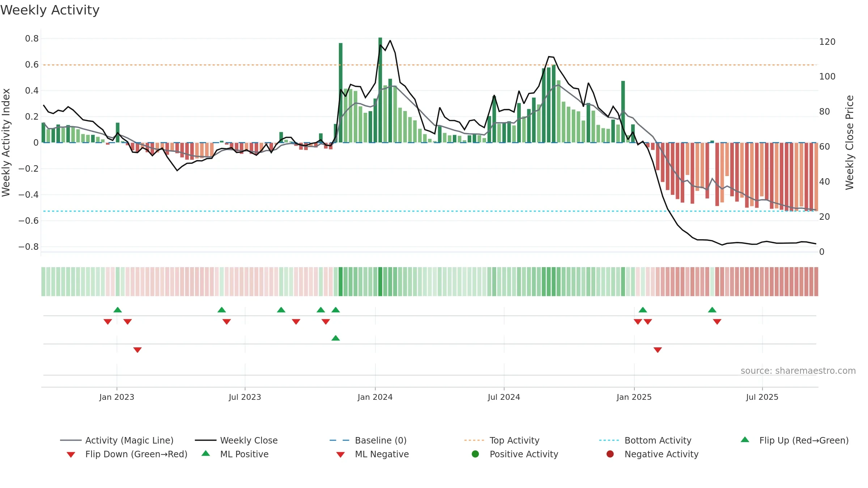Click the last red heatmap cell at right end

[816, 282]
